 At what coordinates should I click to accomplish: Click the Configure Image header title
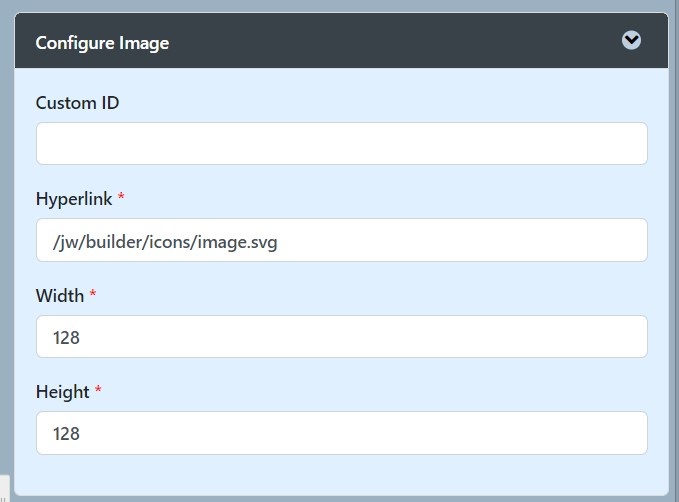point(102,43)
